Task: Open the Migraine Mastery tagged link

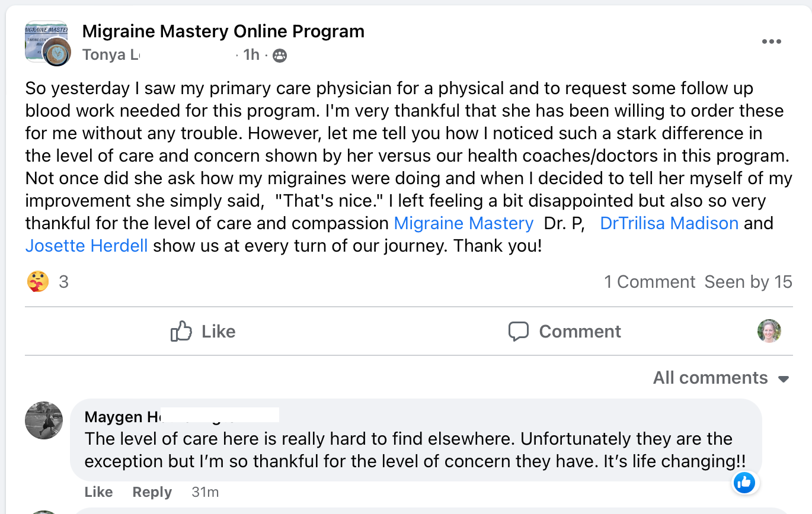Action: [x=463, y=223]
